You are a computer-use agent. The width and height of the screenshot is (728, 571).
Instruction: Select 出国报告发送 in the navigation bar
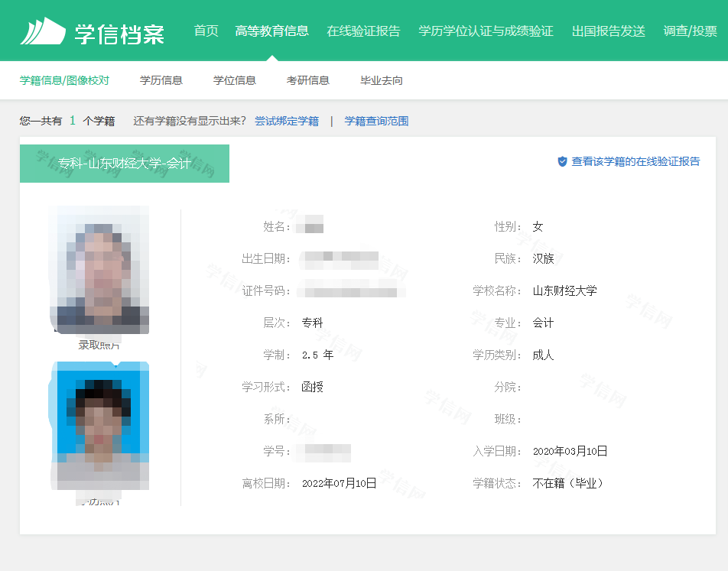609,31
